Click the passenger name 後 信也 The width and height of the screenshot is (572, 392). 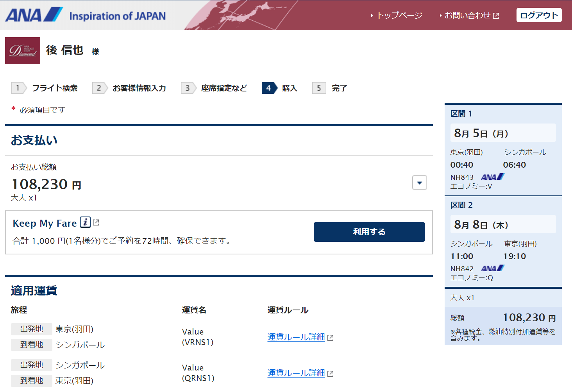pyautogui.click(x=65, y=50)
